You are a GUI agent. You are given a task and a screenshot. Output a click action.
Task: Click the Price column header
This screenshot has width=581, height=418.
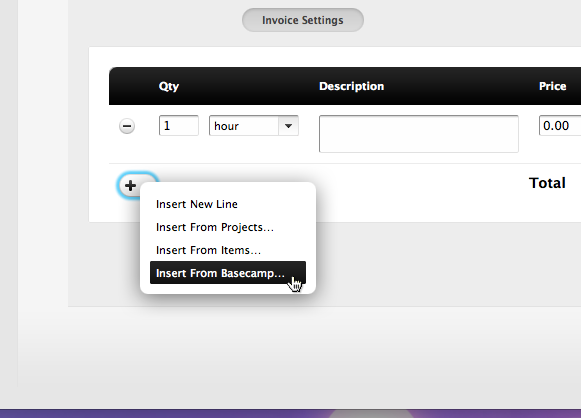[x=552, y=86]
